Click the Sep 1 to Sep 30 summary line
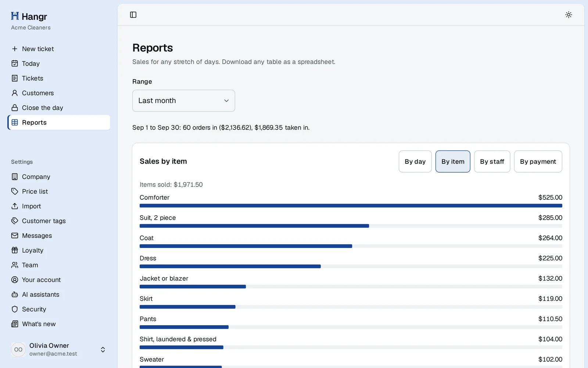 pos(221,128)
